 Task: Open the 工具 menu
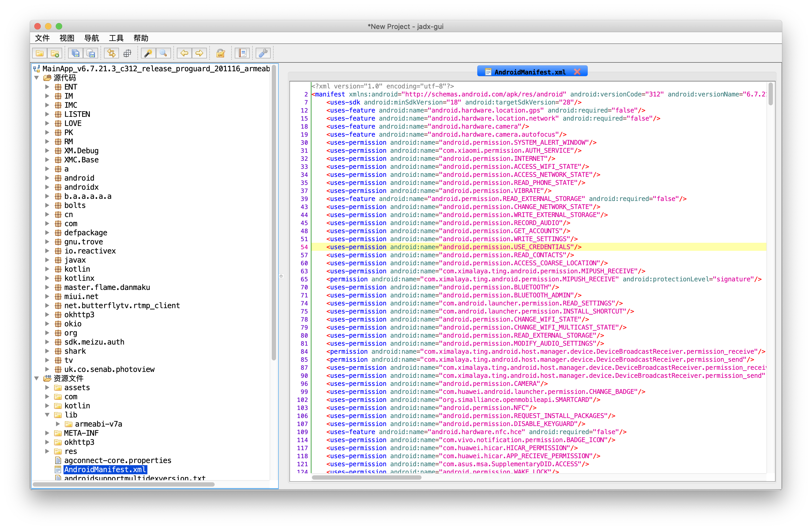(x=116, y=38)
